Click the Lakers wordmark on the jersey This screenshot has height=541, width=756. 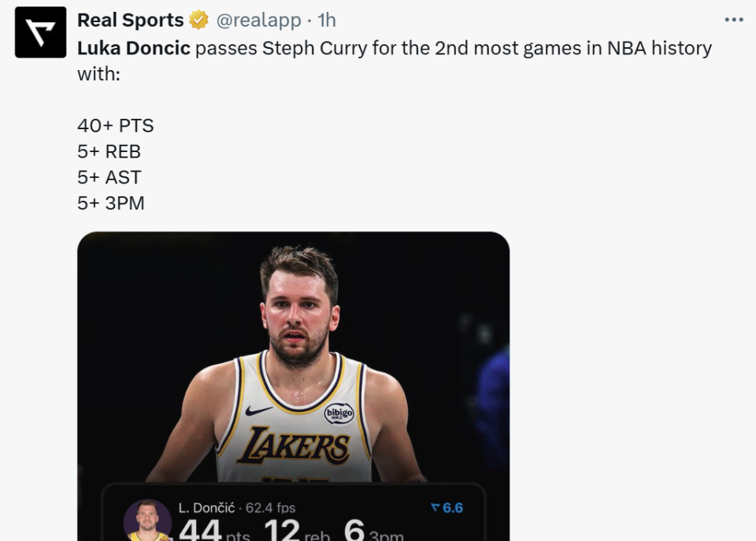(294, 446)
